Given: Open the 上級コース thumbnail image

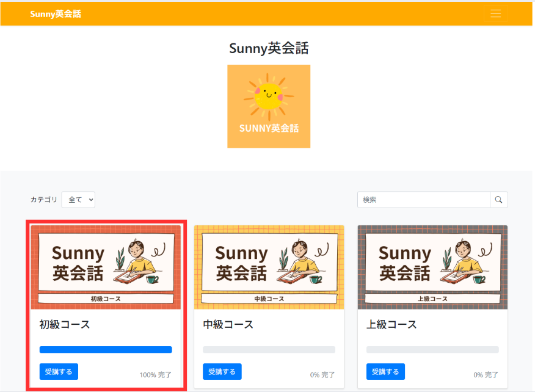Looking at the screenshot, I should 432,267.
